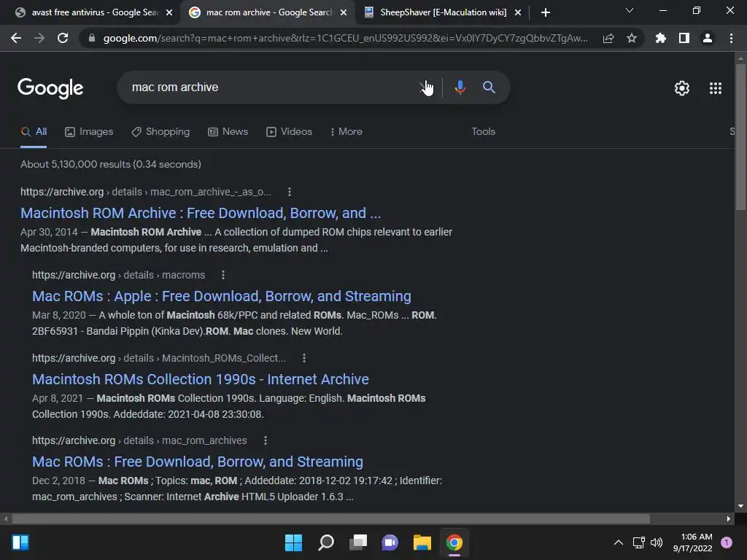Click the address bar URL
The image size is (747, 560).
[x=345, y=38]
